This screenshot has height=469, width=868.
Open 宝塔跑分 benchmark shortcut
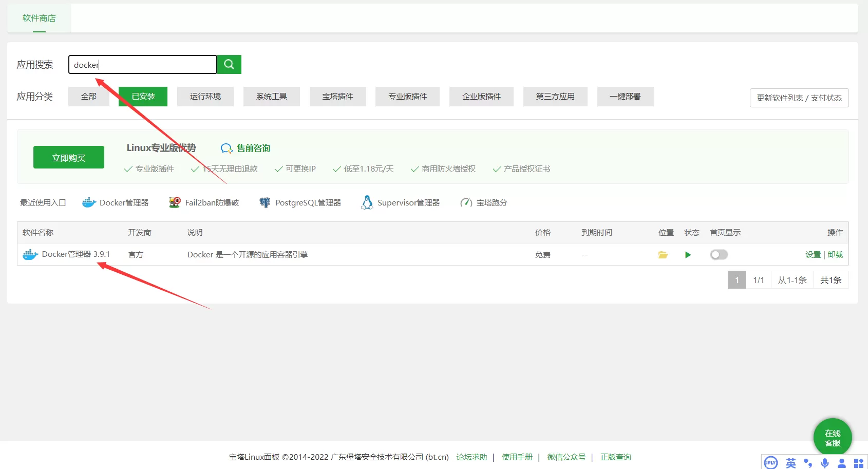tap(484, 203)
